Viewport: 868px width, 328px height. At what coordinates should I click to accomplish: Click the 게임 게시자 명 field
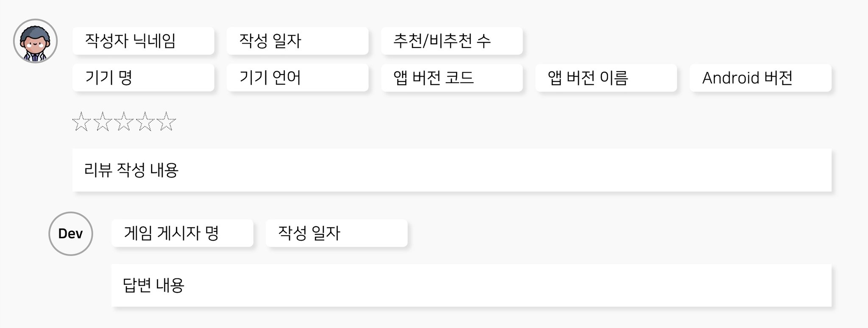click(x=182, y=233)
